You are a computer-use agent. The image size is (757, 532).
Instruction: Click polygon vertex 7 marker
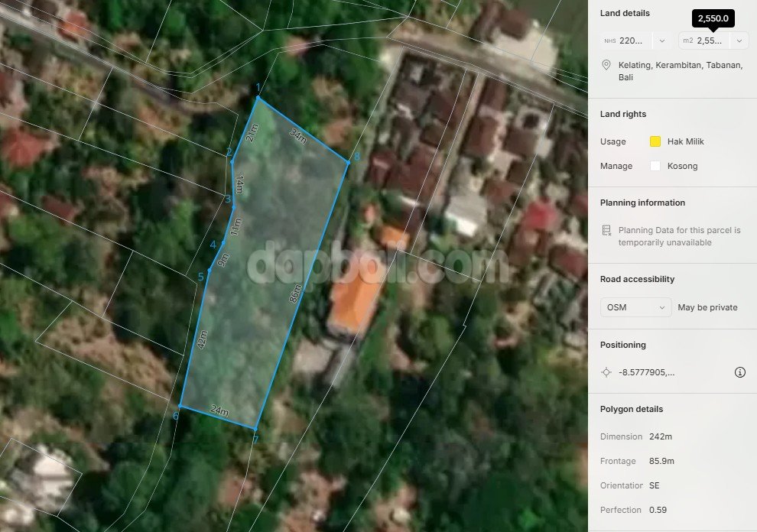click(255, 428)
